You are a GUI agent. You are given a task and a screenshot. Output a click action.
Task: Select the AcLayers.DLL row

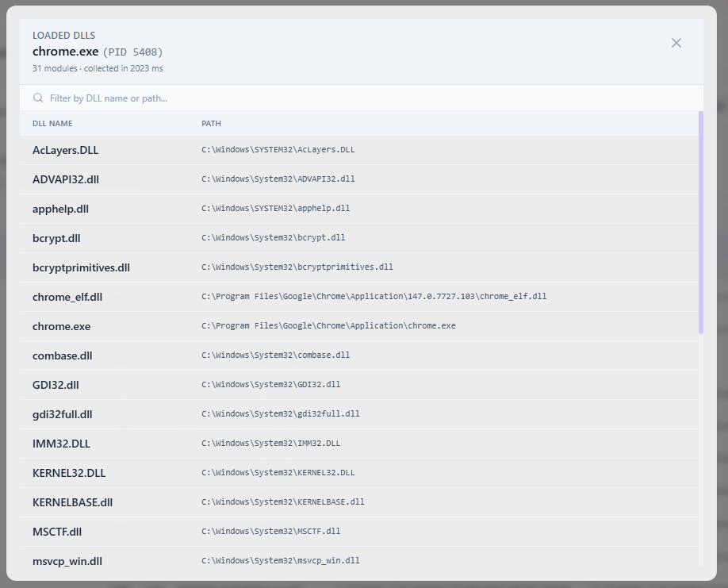(x=359, y=150)
